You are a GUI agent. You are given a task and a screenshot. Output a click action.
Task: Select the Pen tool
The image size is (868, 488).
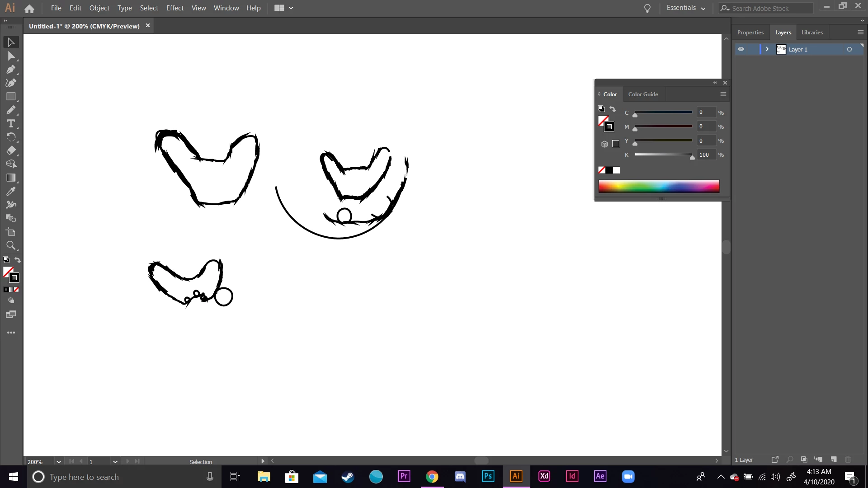pos(11,70)
